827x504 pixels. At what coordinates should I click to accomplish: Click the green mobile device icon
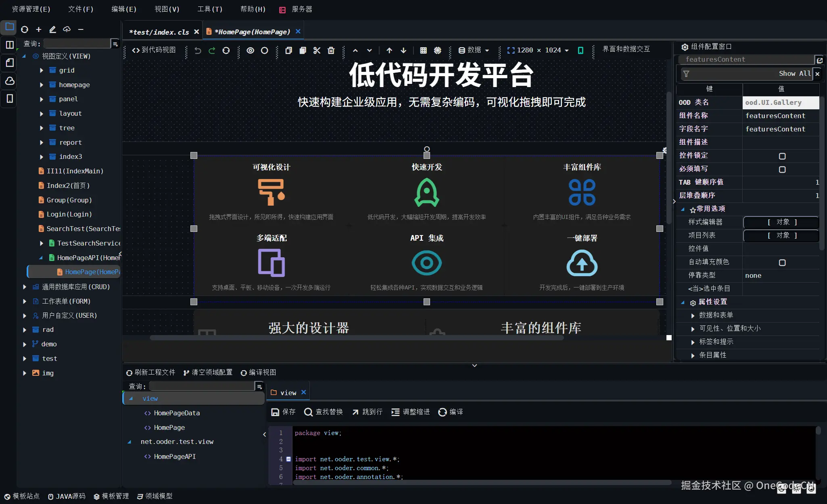tap(581, 50)
